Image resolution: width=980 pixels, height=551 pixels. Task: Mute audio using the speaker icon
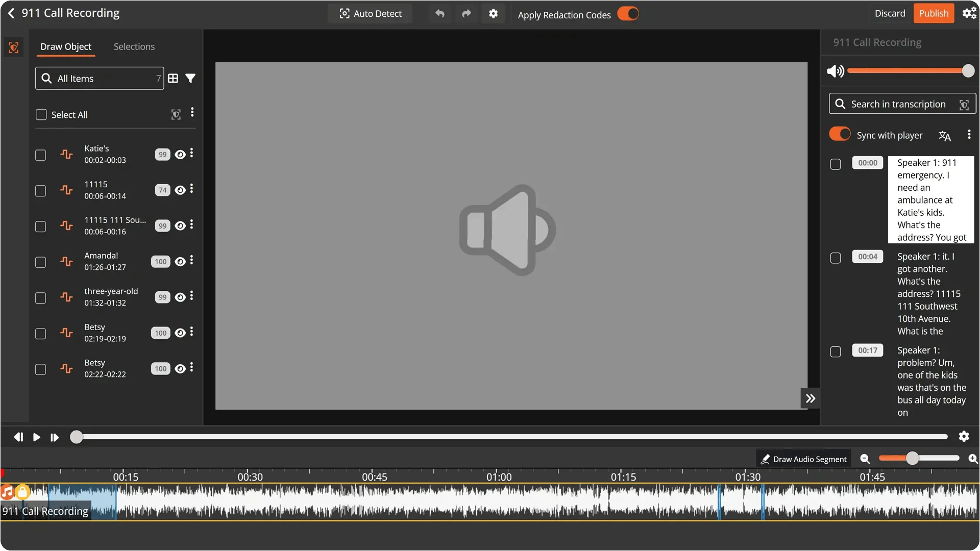point(835,71)
